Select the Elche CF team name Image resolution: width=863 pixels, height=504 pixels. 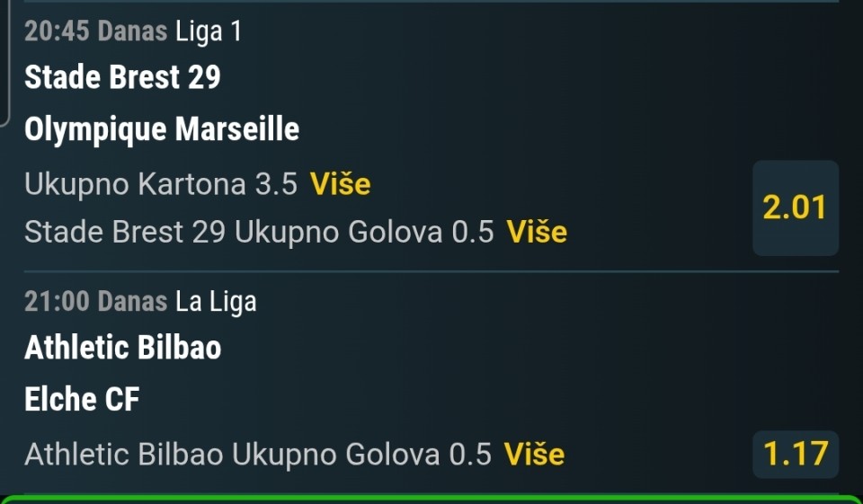[x=82, y=399]
